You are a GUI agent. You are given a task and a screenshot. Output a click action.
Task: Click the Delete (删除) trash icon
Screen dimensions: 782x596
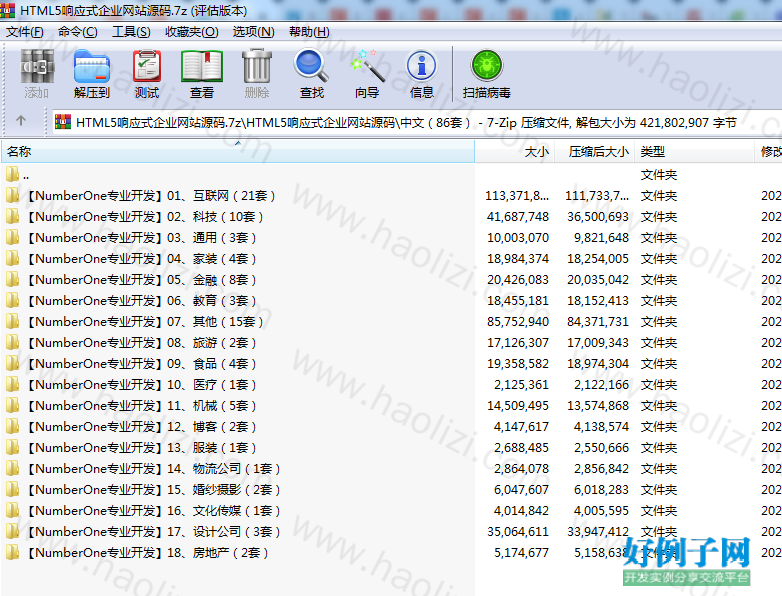tap(257, 66)
